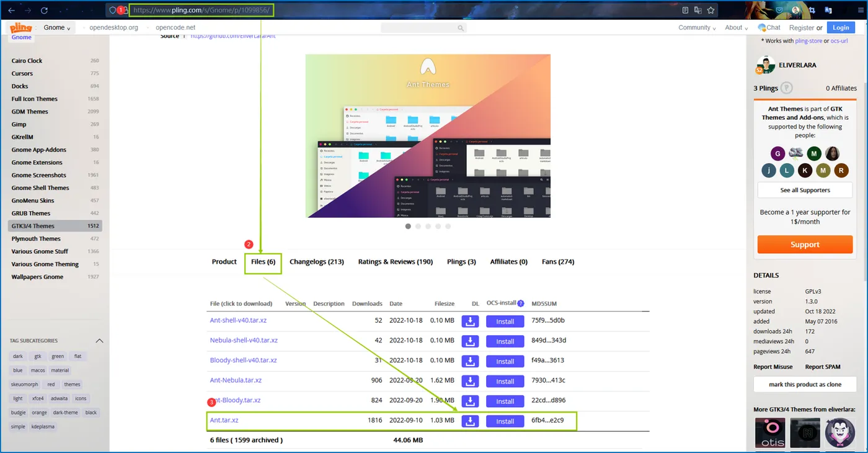The width and height of the screenshot is (868, 453).
Task: Click the Plings coin icon
Action: coord(786,88)
